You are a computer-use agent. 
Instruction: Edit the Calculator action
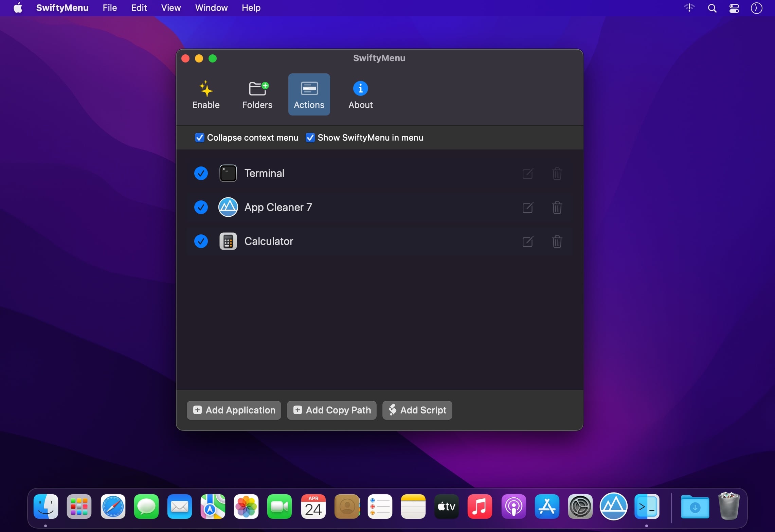click(528, 242)
